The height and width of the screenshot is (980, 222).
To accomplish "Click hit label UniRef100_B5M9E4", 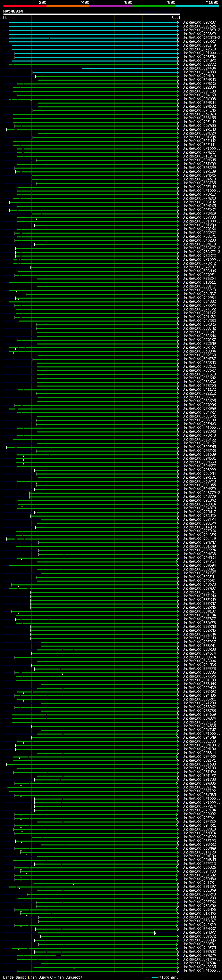I will [199, 833].
